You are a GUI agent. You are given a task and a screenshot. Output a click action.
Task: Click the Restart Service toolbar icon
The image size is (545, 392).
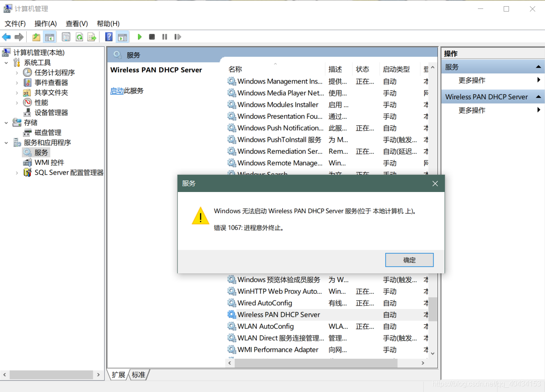coord(177,37)
